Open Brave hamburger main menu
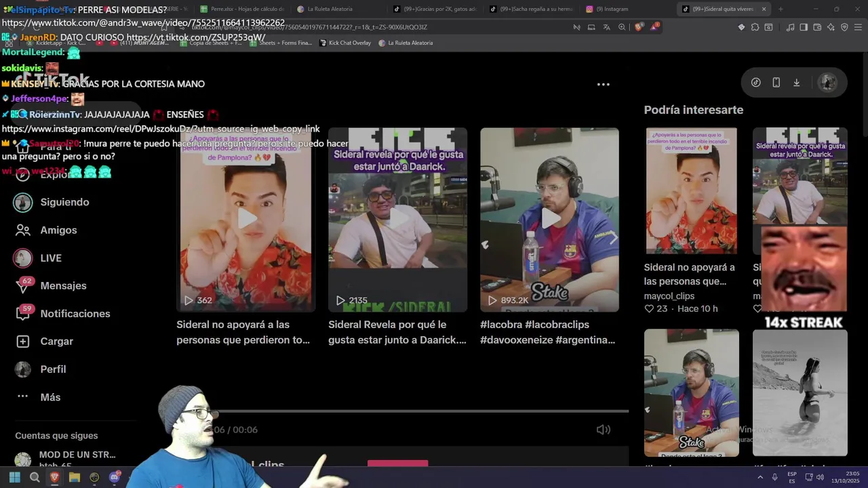Viewport: 868px width, 488px height. (858, 27)
